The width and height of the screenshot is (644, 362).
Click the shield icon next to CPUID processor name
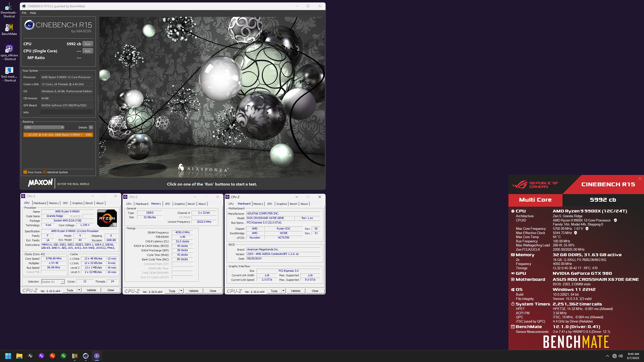coord(615,220)
